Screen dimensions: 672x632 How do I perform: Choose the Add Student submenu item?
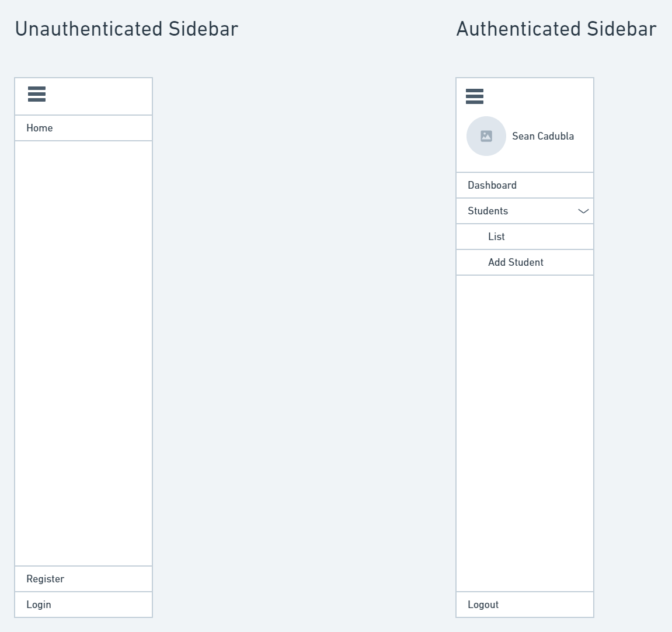[516, 262]
